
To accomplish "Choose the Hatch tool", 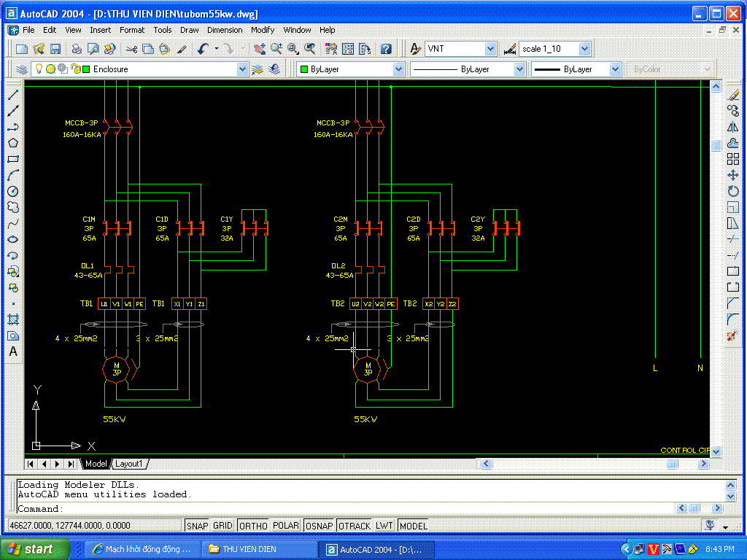I will pos(13,319).
